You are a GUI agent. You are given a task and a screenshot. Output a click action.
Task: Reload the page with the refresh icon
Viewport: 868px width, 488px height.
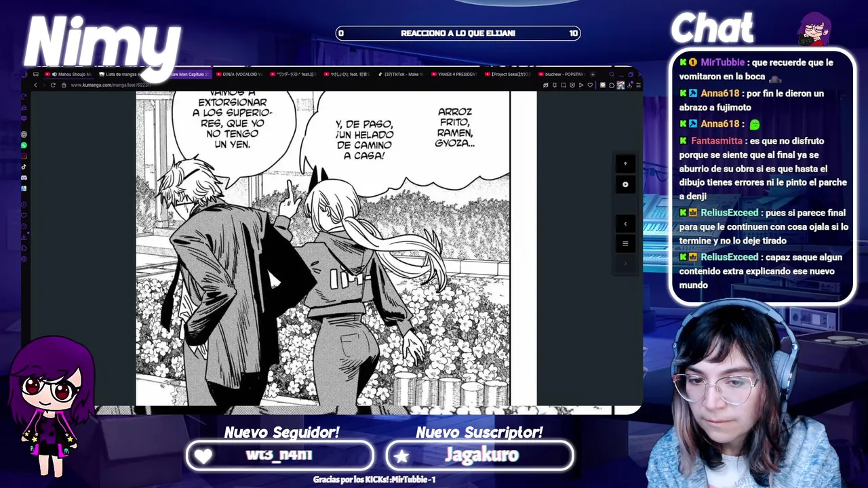(x=53, y=85)
